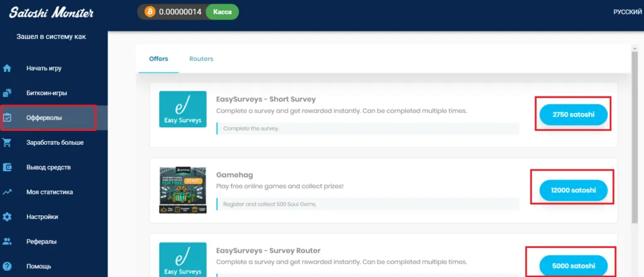Click the gear icon beside Настройки
The image size is (644, 277).
(7, 217)
